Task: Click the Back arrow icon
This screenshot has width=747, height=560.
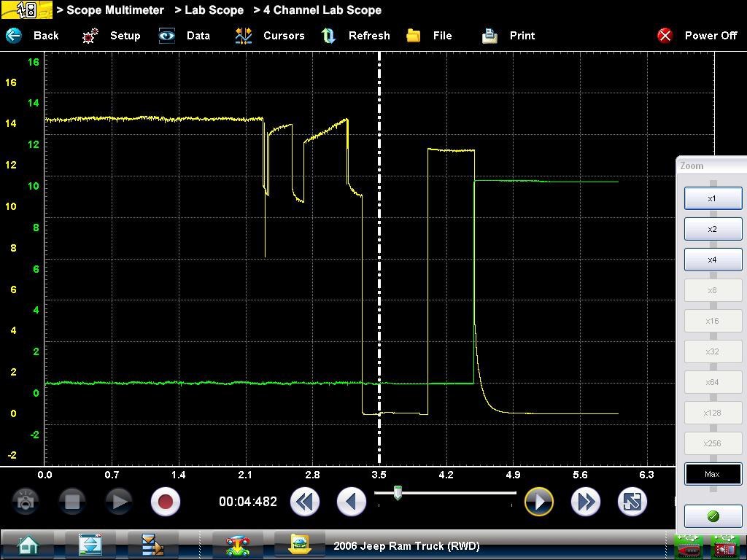Action: pos(15,35)
